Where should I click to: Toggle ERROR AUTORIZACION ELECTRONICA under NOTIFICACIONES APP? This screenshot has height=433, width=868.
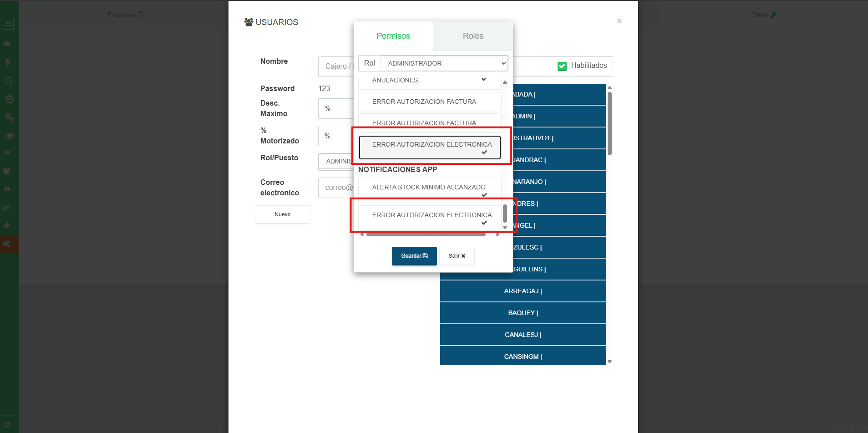(x=430, y=218)
